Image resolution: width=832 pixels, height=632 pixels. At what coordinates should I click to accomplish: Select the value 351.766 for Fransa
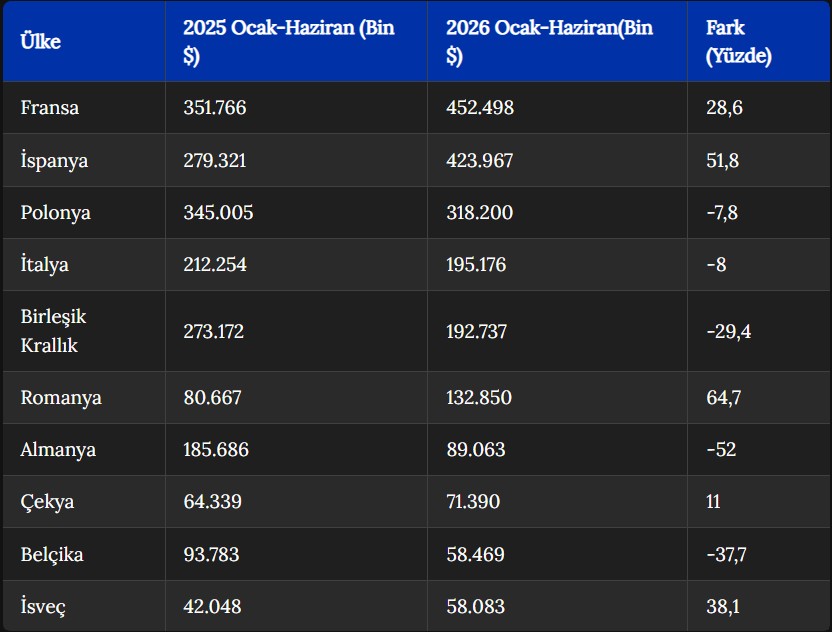click(215, 108)
